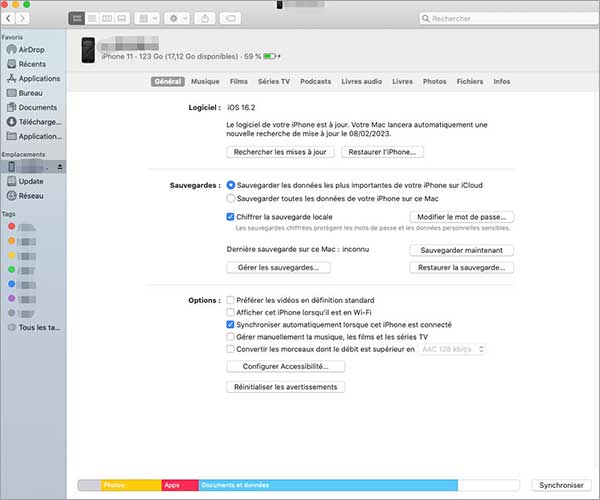600x500 pixels.
Task: Select backup to iCloud radio option
Action: click(x=231, y=185)
